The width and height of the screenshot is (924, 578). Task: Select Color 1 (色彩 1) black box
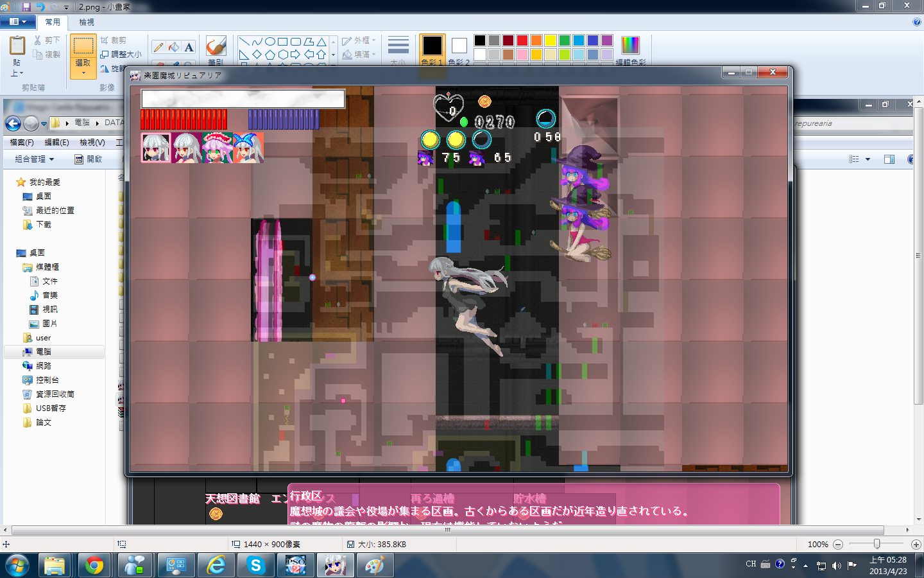(x=432, y=46)
